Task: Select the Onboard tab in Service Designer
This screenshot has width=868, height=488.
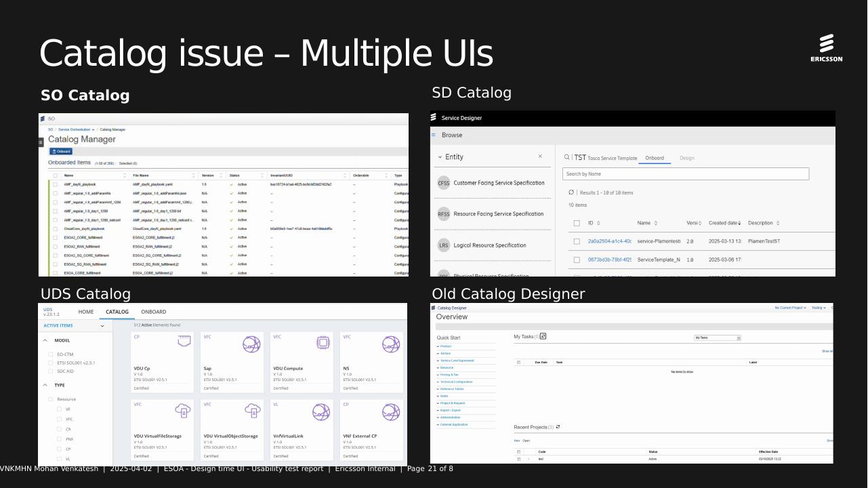Action: pos(655,158)
